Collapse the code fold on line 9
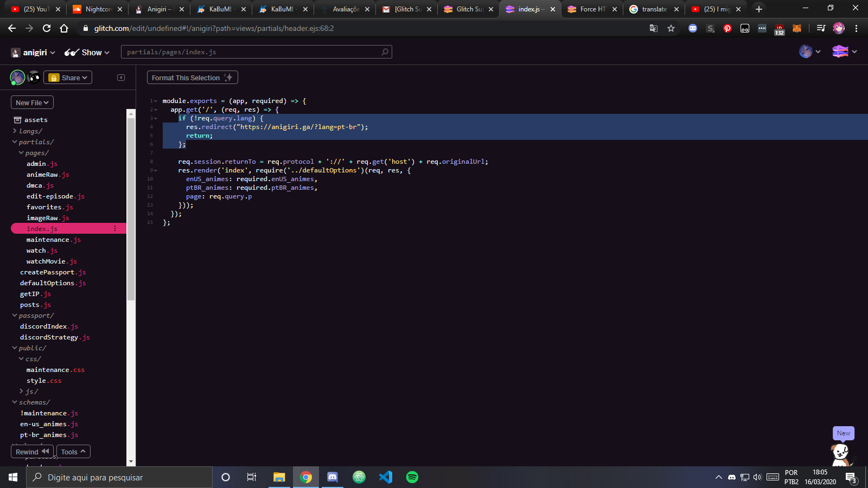 pyautogui.click(x=156, y=170)
